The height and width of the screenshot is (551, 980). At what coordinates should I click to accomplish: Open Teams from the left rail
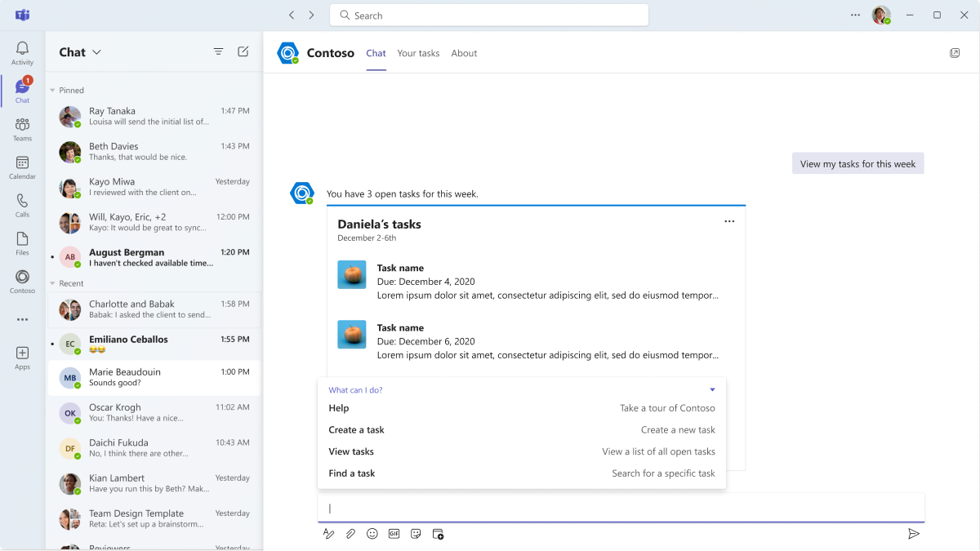click(x=22, y=129)
